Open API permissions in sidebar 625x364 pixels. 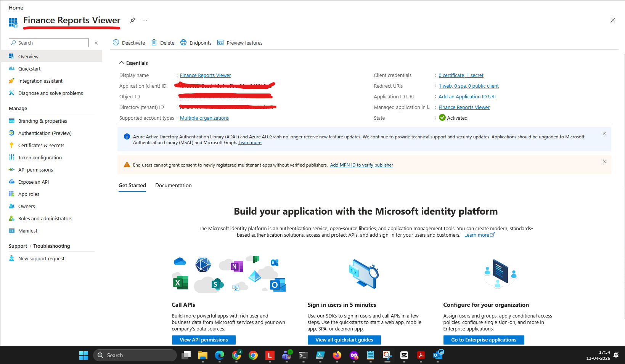[35, 170]
